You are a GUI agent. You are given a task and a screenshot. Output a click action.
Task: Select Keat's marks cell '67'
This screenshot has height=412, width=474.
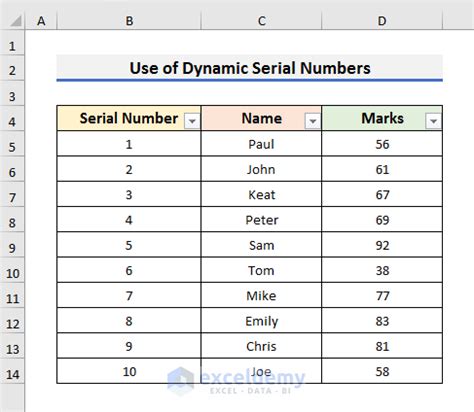pyautogui.click(x=382, y=194)
